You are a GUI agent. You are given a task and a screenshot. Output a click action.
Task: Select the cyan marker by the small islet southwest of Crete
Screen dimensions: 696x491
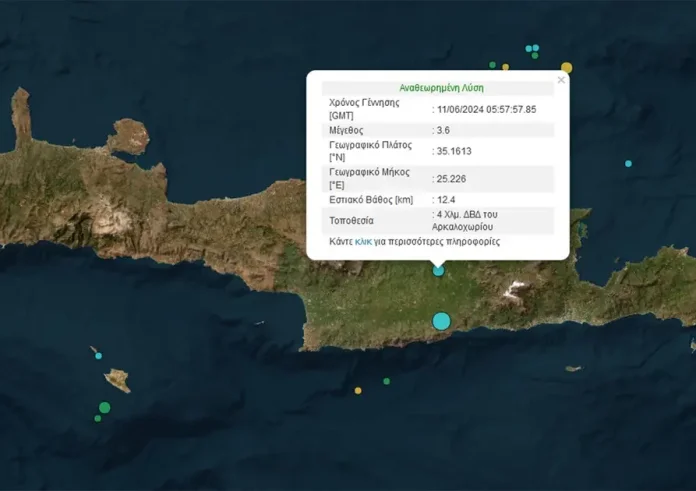[99, 356]
